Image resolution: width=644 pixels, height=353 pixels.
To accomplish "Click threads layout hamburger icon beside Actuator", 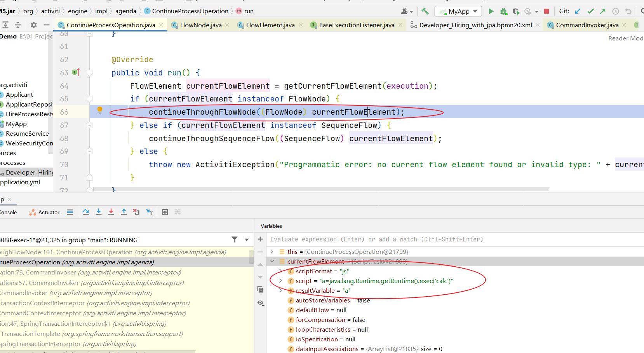I will pyautogui.click(x=70, y=212).
